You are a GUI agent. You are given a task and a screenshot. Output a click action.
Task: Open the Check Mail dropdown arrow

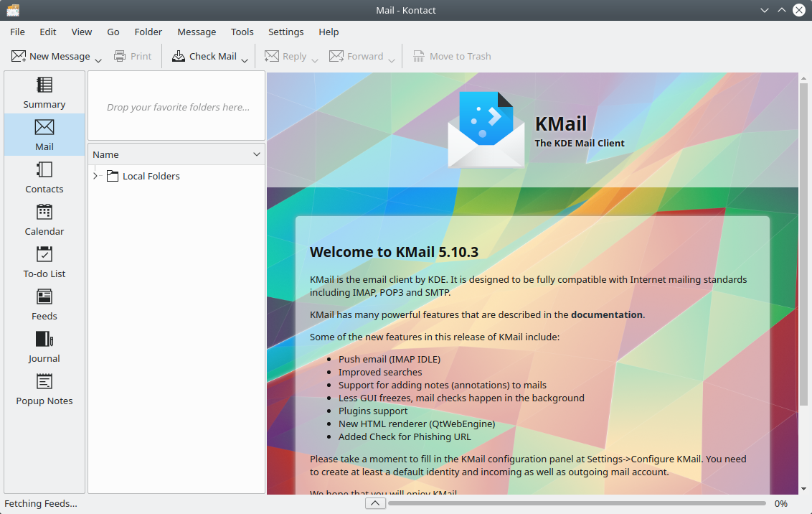click(x=245, y=59)
